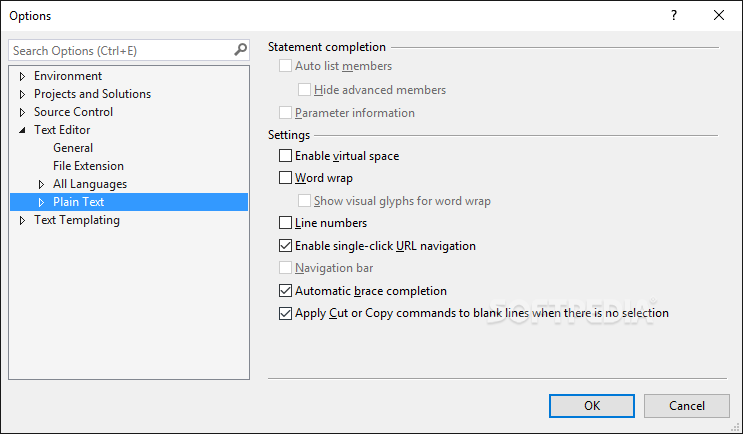Screen dimensions: 743x434
Task: Select Plain Text tree item
Action: point(78,202)
